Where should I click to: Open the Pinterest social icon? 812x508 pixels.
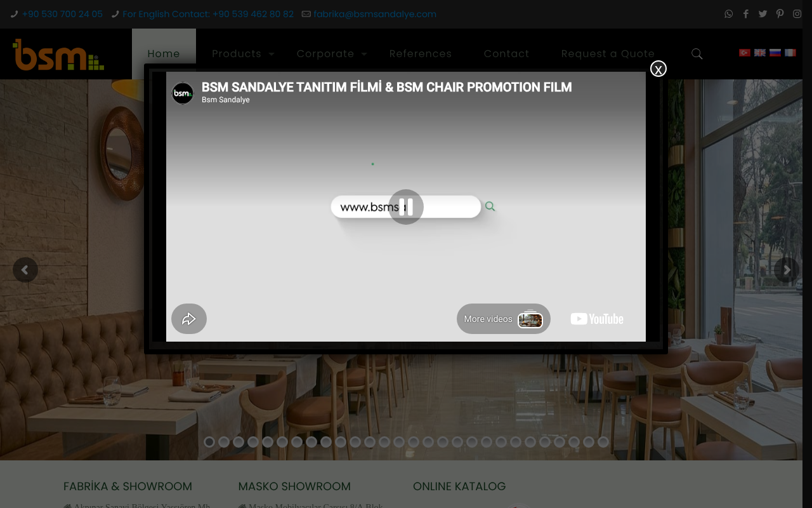(780, 14)
